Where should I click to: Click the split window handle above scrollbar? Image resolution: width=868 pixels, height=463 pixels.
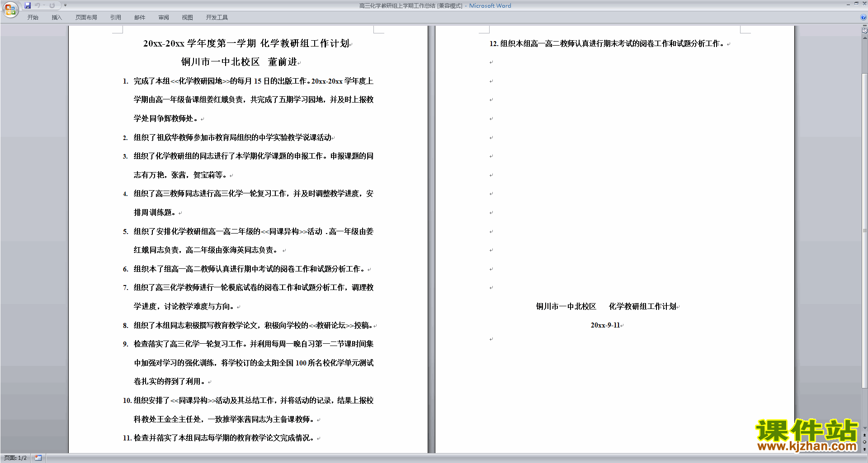pyautogui.click(x=864, y=26)
